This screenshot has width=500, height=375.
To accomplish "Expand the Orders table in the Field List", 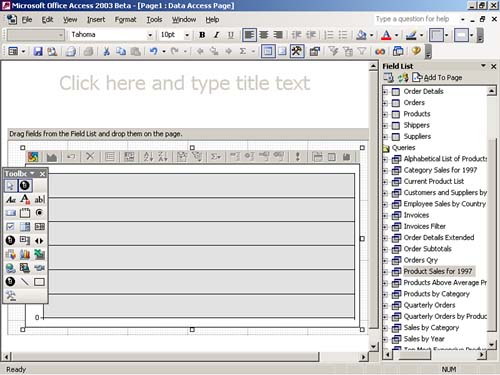I will (x=385, y=103).
